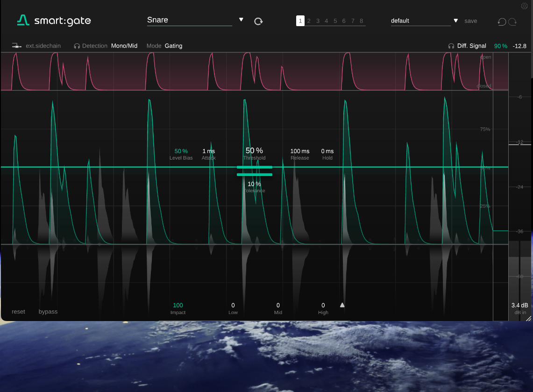Viewport: 533px width, 392px height.
Task: Switch to state slot 8
Action: 362,21
